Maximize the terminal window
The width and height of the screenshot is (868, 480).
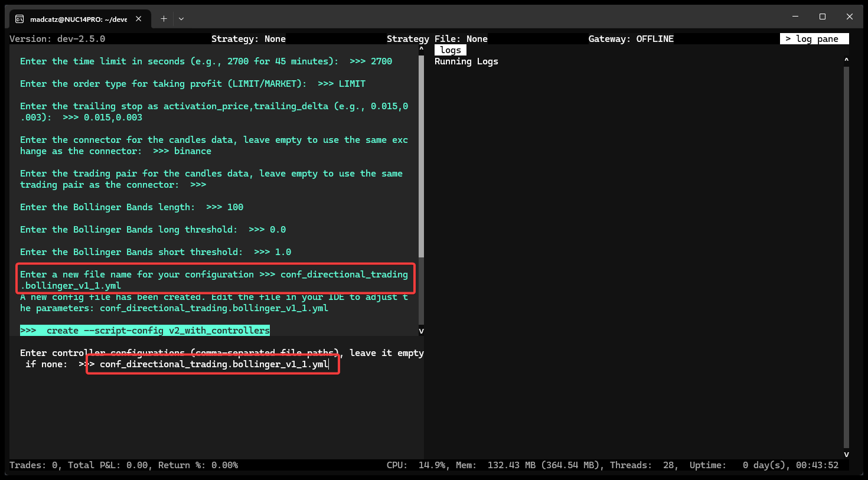[822, 17]
